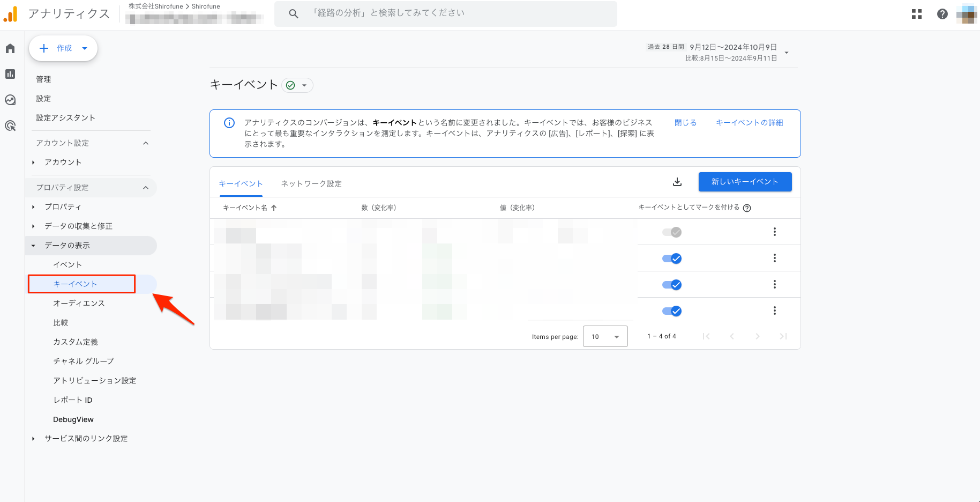Toggle off the second key event switch
Image resolution: width=980 pixels, height=502 pixels.
[672, 259]
